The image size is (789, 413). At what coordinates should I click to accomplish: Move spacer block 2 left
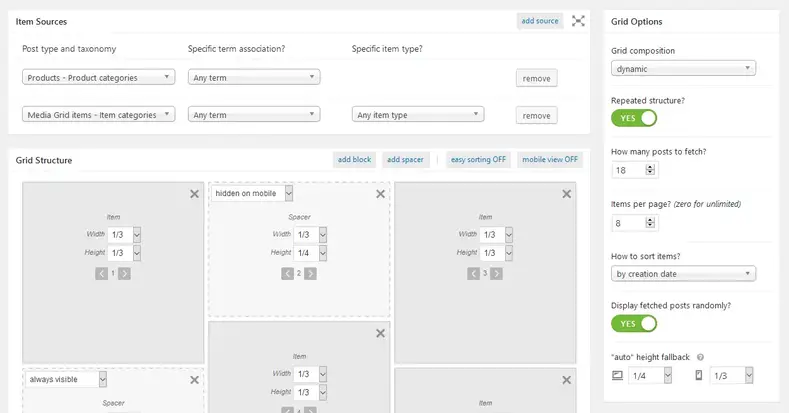(x=287, y=274)
